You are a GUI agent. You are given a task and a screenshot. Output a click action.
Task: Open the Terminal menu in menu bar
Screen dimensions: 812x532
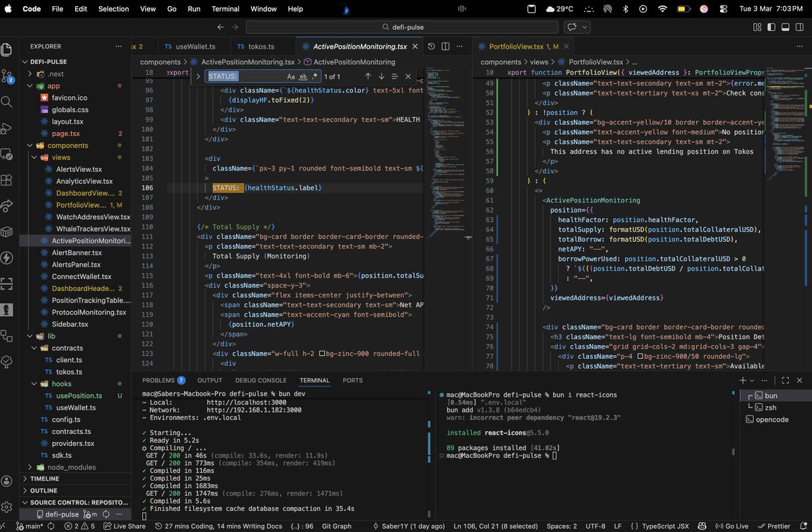[x=225, y=9]
